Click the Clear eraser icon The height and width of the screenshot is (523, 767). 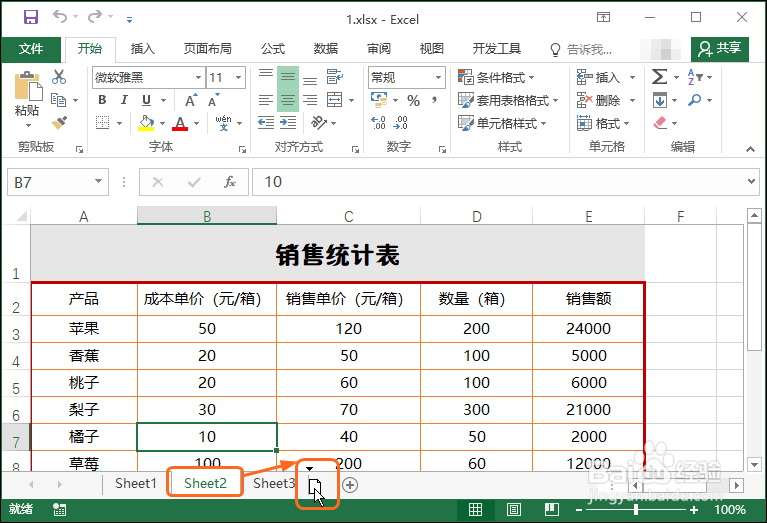(660, 123)
